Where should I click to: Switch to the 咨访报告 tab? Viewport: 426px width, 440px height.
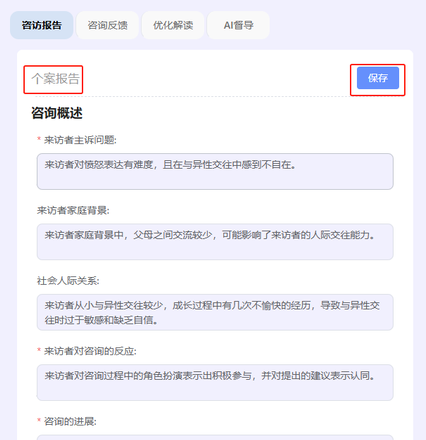(42, 25)
